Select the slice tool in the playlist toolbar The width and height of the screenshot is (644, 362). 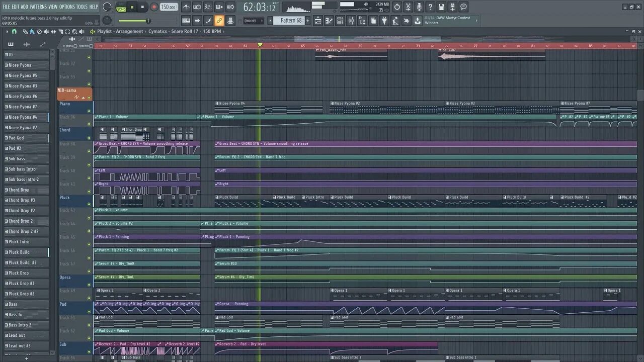point(60,32)
